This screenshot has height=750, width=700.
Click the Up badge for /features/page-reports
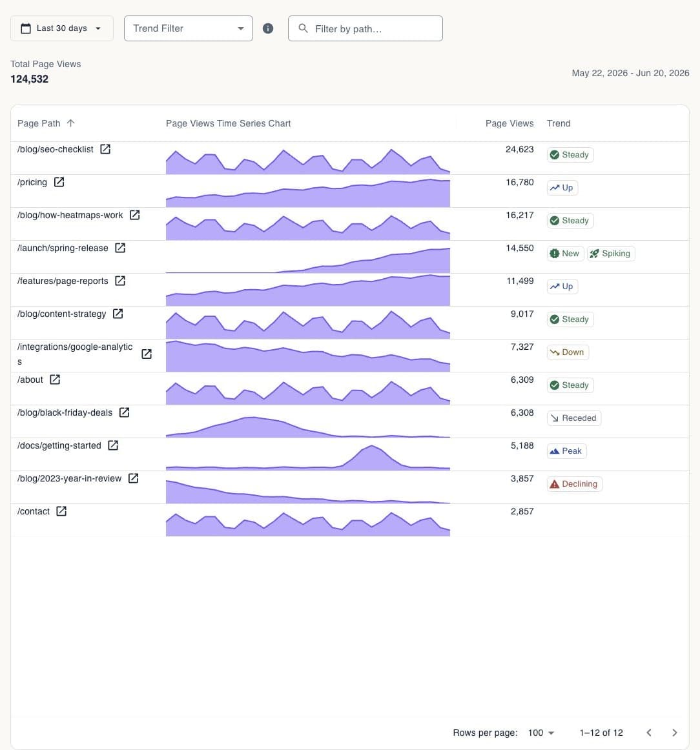point(562,287)
